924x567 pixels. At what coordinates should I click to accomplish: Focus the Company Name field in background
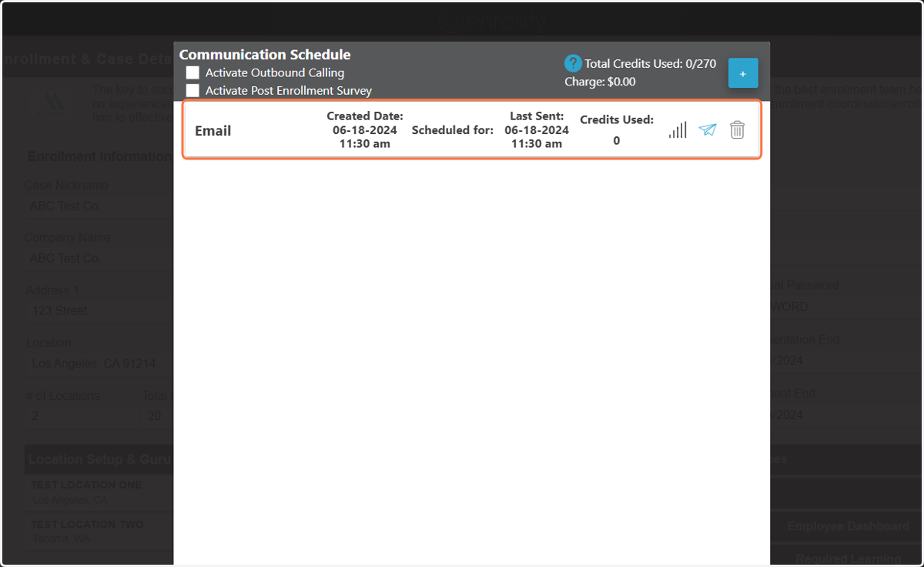click(x=99, y=258)
